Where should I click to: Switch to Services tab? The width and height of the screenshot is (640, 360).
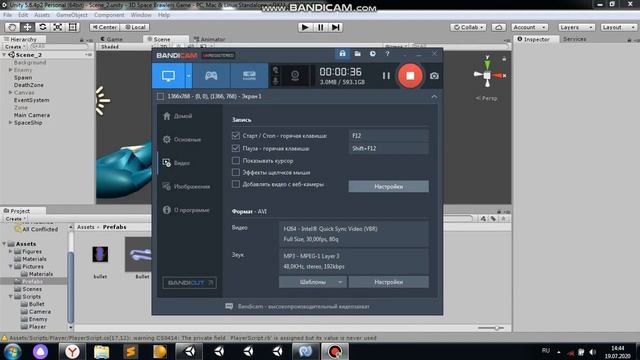[x=574, y=39]
